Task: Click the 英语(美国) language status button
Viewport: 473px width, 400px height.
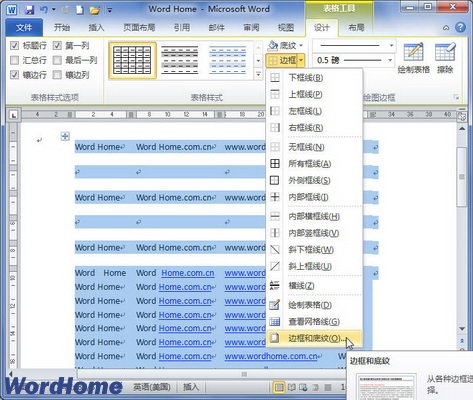Action: (x=152, y=387)
